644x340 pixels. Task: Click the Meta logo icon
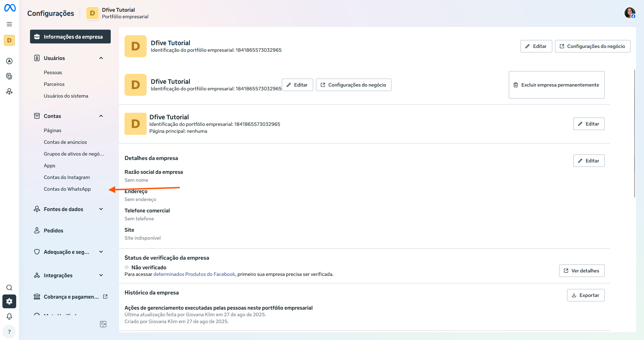click(x=10, y=8)
